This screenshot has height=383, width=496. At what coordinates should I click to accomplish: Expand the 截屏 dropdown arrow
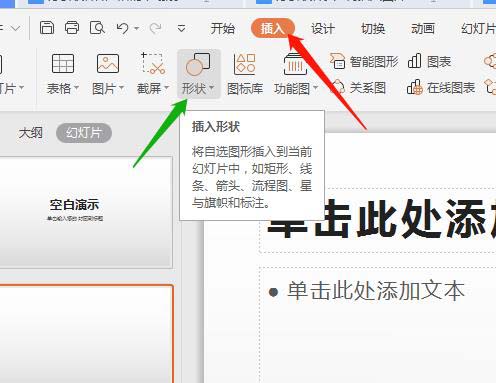click(x=166, y=88)
